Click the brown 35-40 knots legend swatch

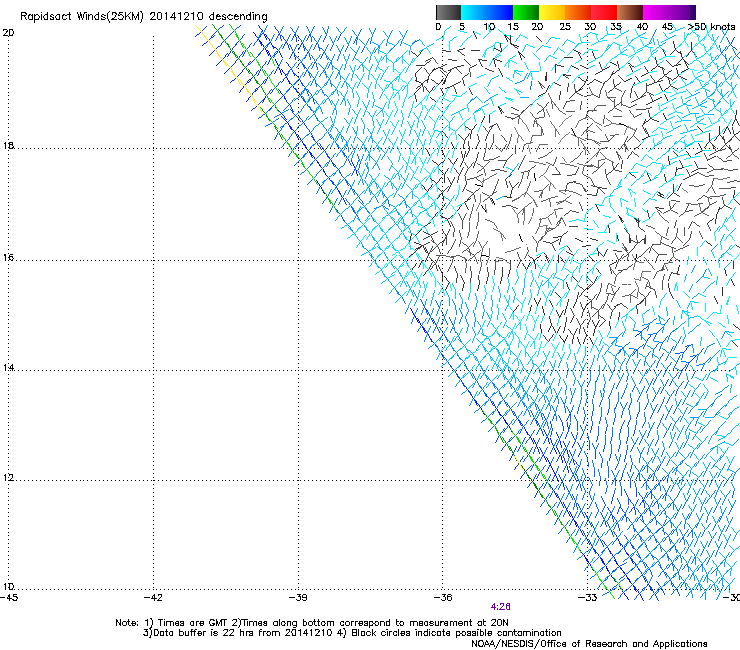pos(630,12)
